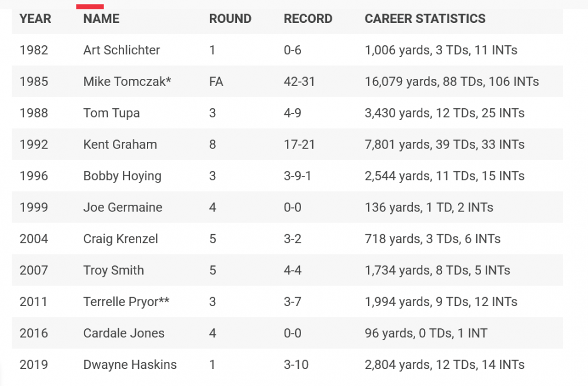Click on Troy Smith's name
The height and width of the screenshot is (386, 588).
click(113, 271)
